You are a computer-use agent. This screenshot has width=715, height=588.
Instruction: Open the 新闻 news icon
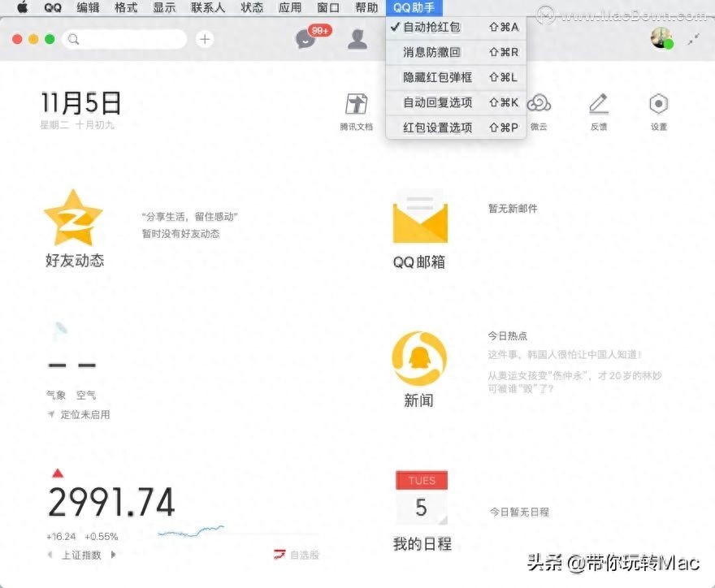(x=419, y=358)
